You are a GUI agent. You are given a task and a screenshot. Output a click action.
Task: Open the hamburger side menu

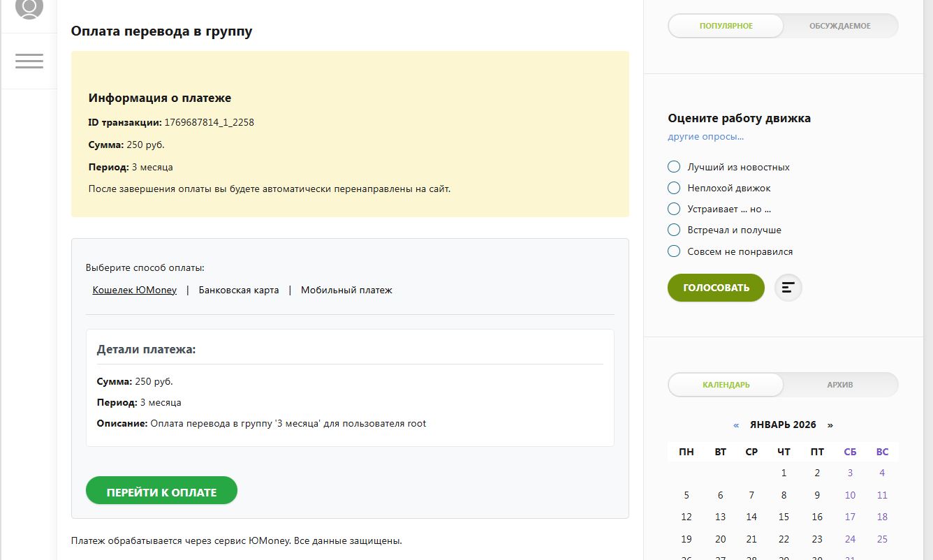click(29, 61)
